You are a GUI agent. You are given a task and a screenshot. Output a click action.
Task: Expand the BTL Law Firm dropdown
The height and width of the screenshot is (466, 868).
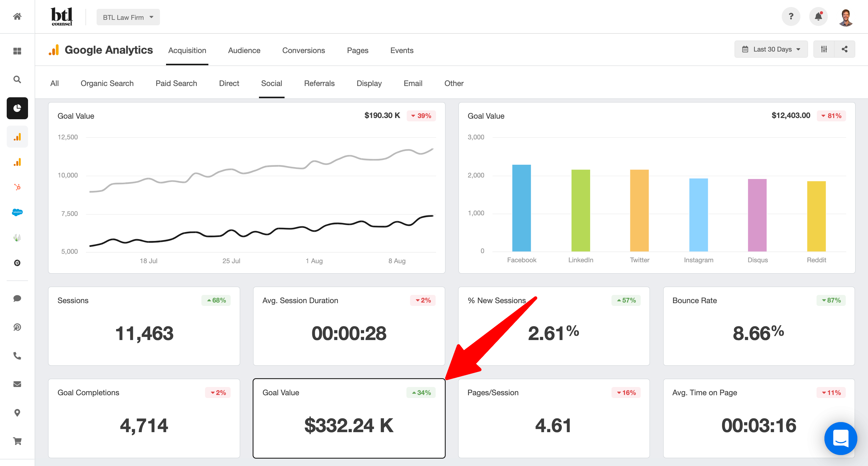click(128, 17)
